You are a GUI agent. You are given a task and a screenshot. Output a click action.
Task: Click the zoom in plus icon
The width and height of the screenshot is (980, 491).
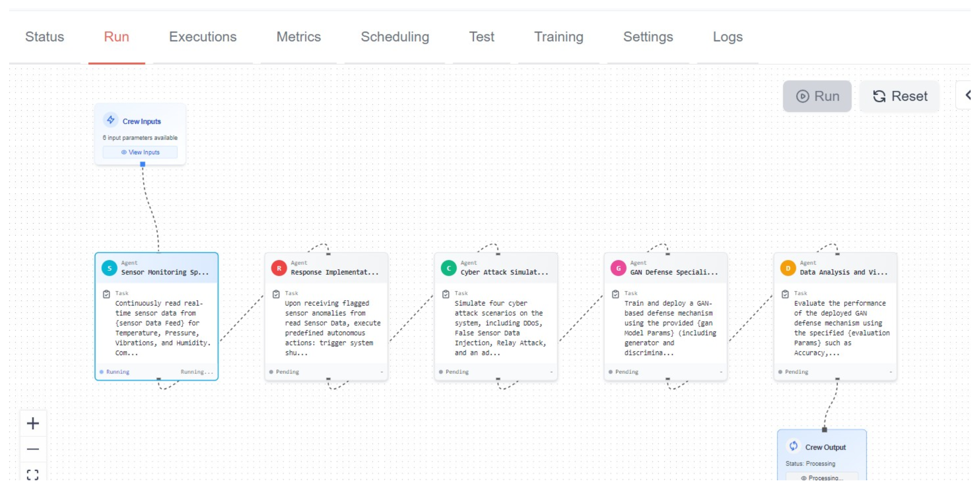(x=33, y=423)
